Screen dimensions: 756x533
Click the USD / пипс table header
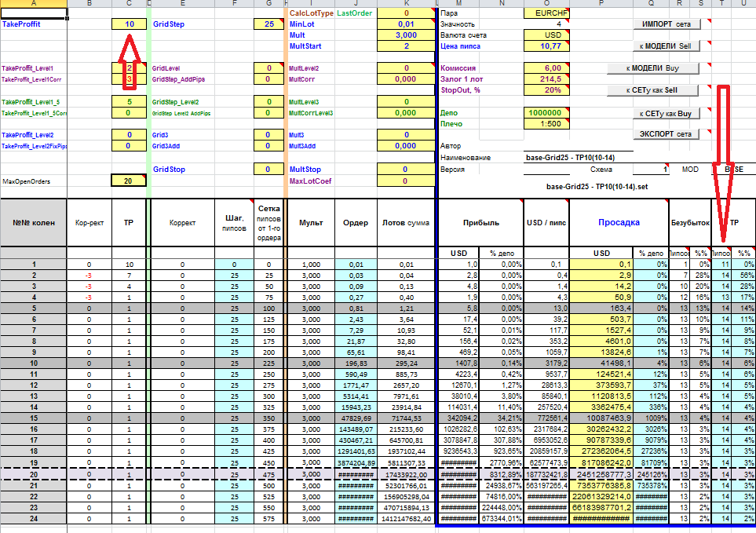point(546,223)
